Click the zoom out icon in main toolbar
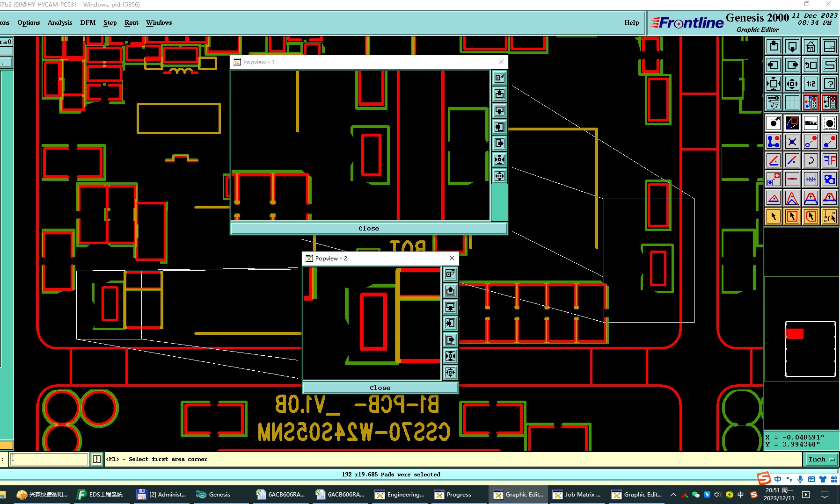Viewport: 840px width, 504px height. click(792, 84)
